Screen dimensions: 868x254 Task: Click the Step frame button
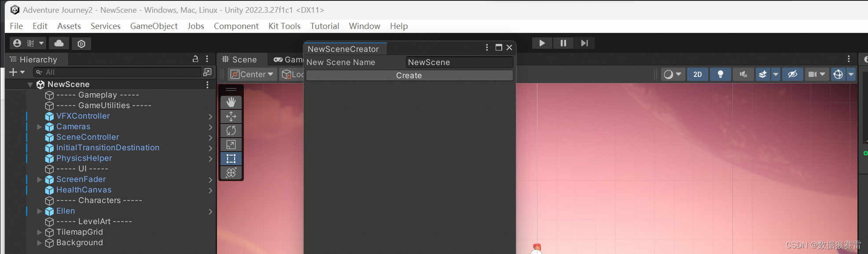point(584,43)
